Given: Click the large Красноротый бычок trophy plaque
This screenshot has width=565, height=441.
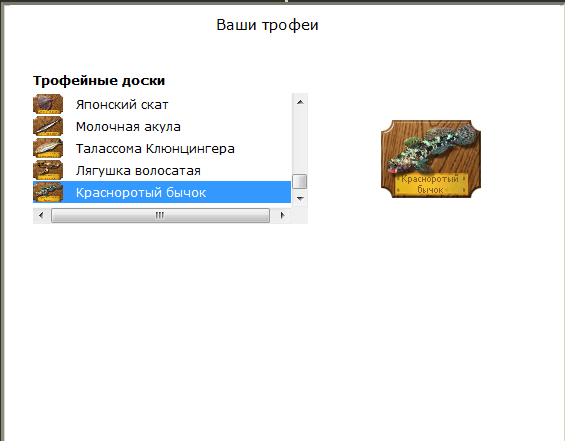Looking at the screenshot, I should [431, 159].
